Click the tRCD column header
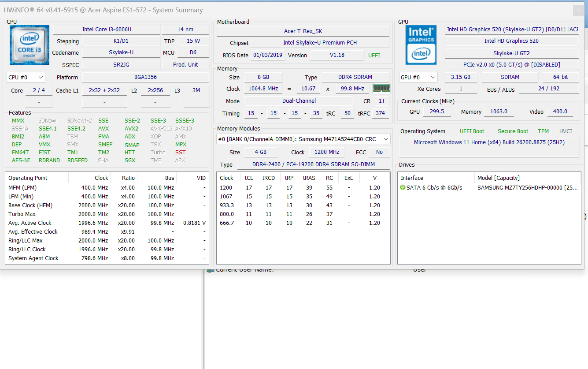 tap(269, 178)
